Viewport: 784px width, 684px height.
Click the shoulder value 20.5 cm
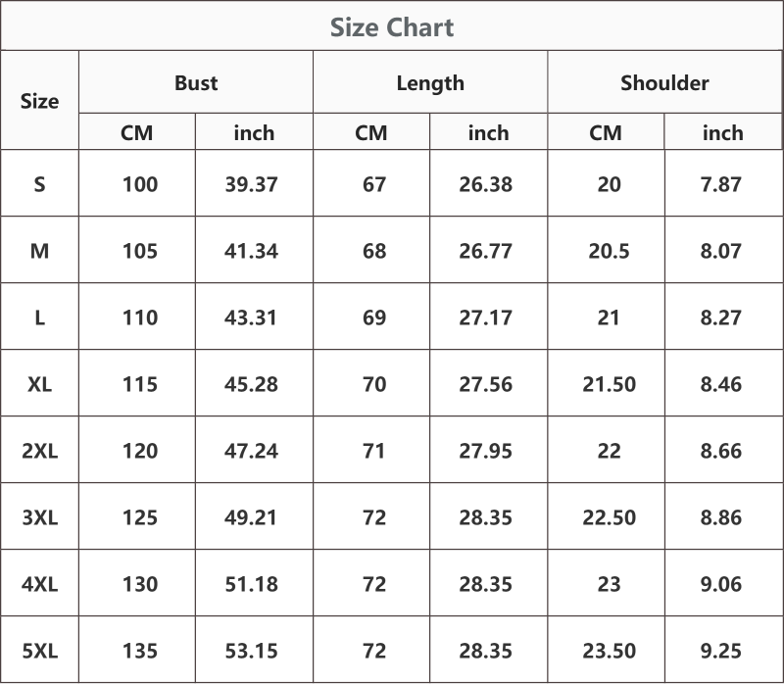(x=609, y=251)
